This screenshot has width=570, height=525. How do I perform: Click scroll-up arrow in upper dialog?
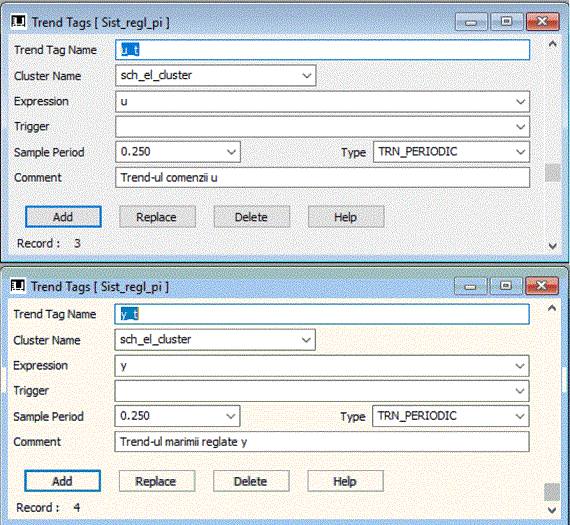tap(553, 44)
